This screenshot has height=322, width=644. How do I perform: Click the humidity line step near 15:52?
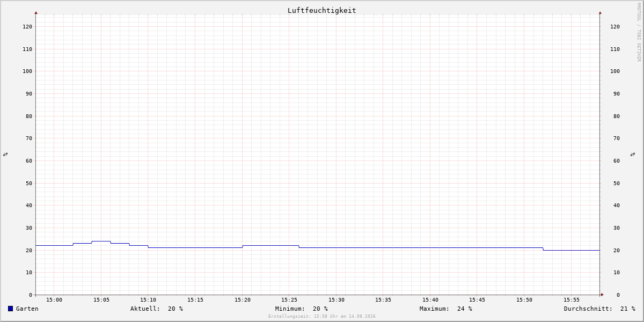[543, 249]
